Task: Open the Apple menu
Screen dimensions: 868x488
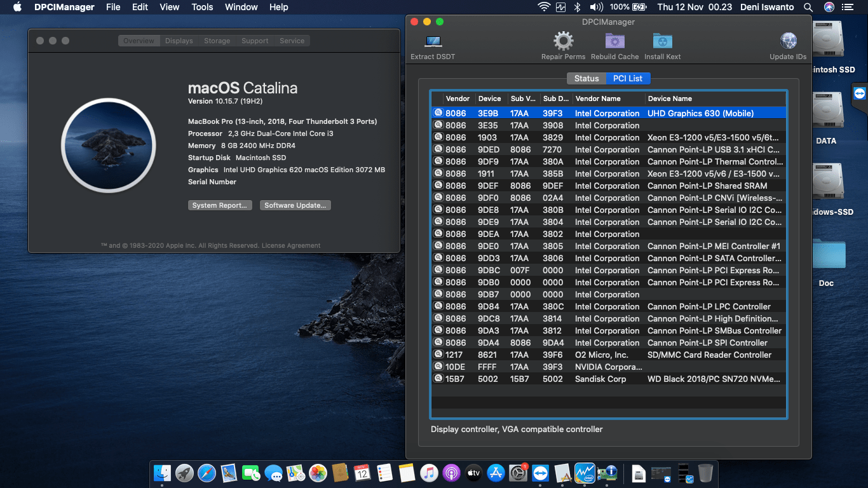Action: tap(17, 7)
